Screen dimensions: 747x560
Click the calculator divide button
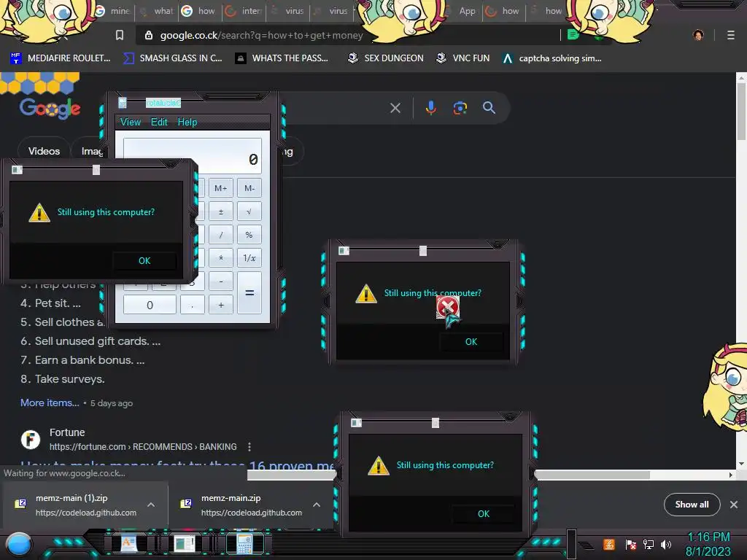click(x=220, y=235)
